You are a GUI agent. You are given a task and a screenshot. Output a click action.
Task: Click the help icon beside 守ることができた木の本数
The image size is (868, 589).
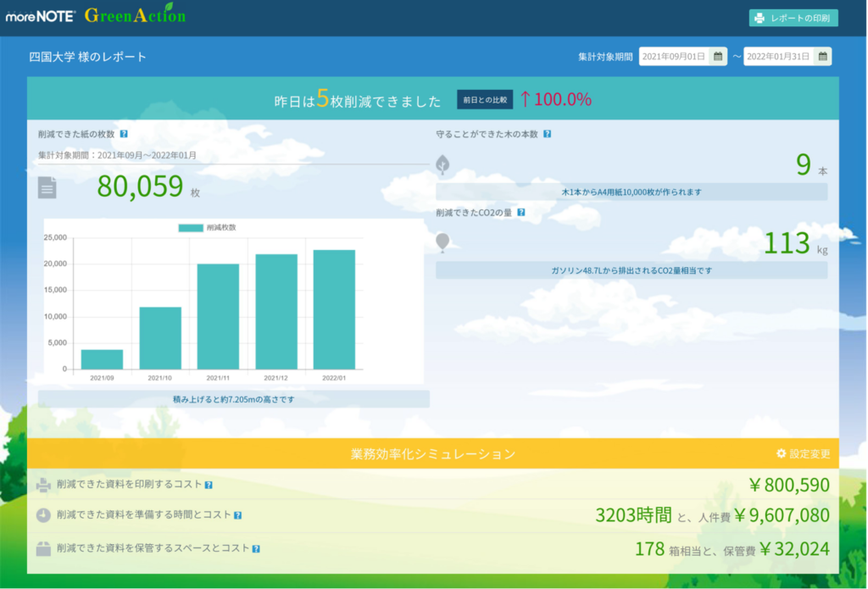(x=547, y=134)
